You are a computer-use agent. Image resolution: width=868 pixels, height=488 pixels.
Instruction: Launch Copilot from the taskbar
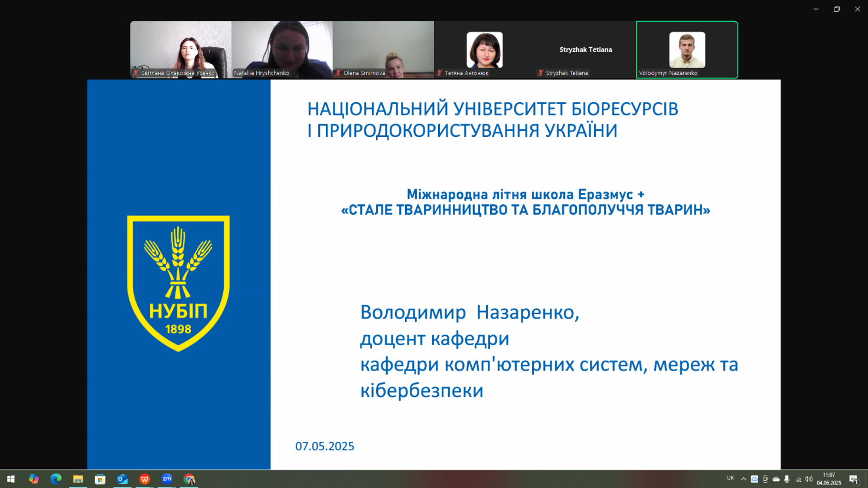[x=34, y=479]
